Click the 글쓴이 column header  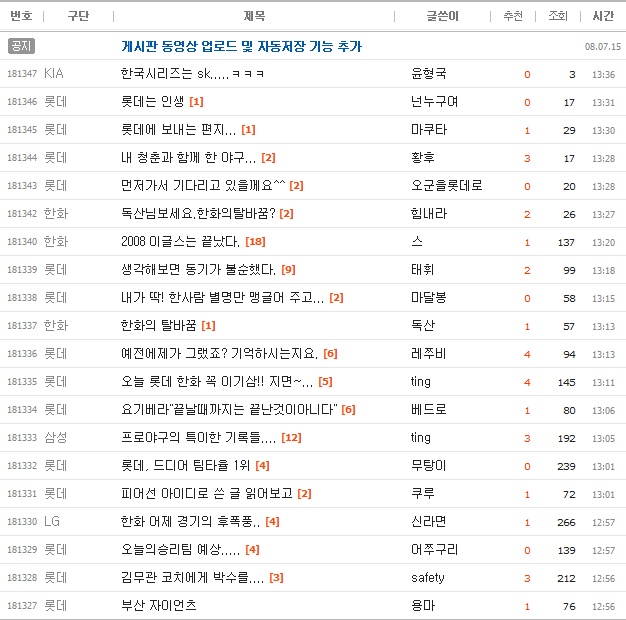(442, 16)
